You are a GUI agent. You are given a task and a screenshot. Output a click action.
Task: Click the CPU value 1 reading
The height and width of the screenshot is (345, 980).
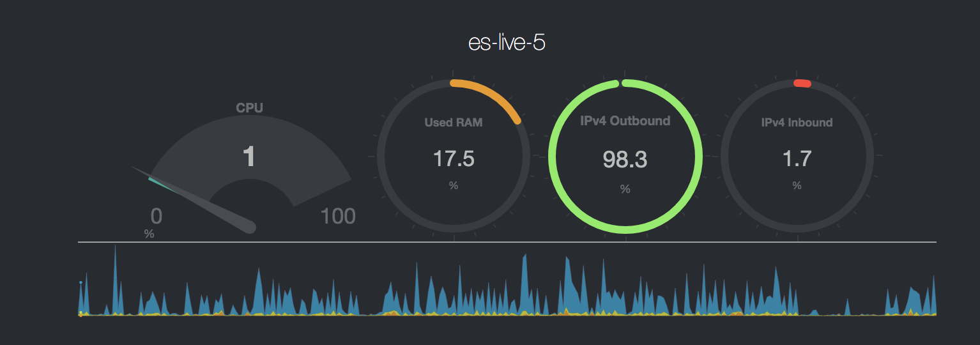pos(249,157)
